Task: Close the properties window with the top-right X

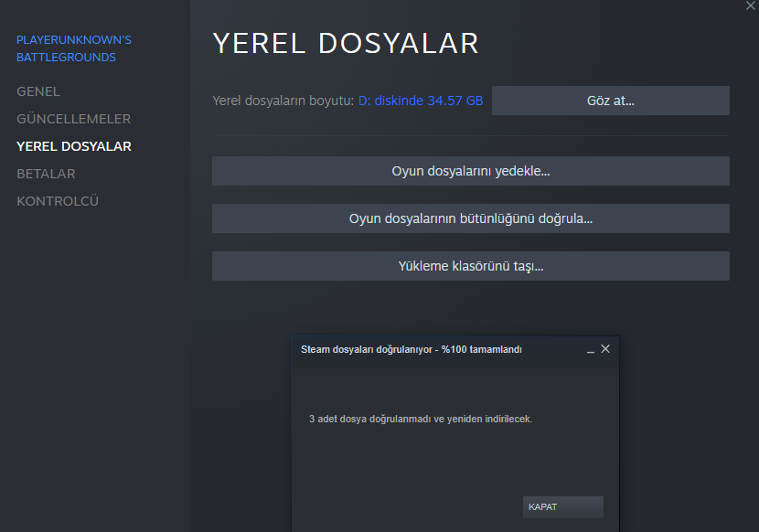Action: click(x=750, y=5)
